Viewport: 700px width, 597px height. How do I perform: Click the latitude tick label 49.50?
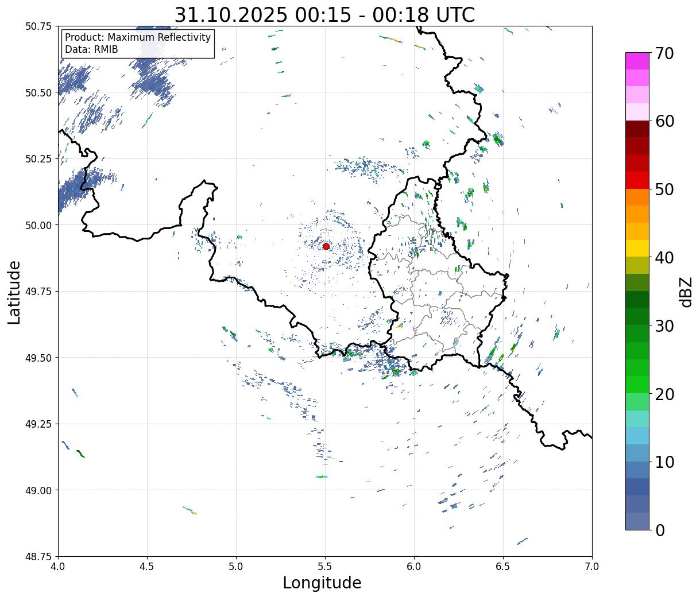[x=38, y=358]
